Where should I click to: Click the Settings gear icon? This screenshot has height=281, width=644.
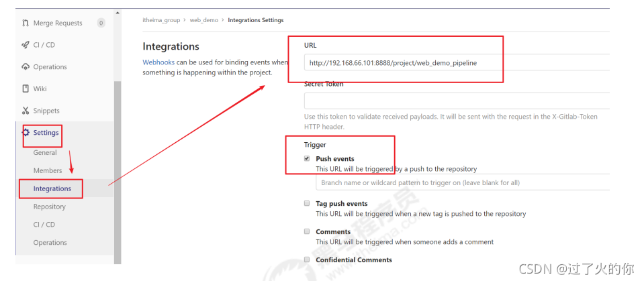pos(26,133)
